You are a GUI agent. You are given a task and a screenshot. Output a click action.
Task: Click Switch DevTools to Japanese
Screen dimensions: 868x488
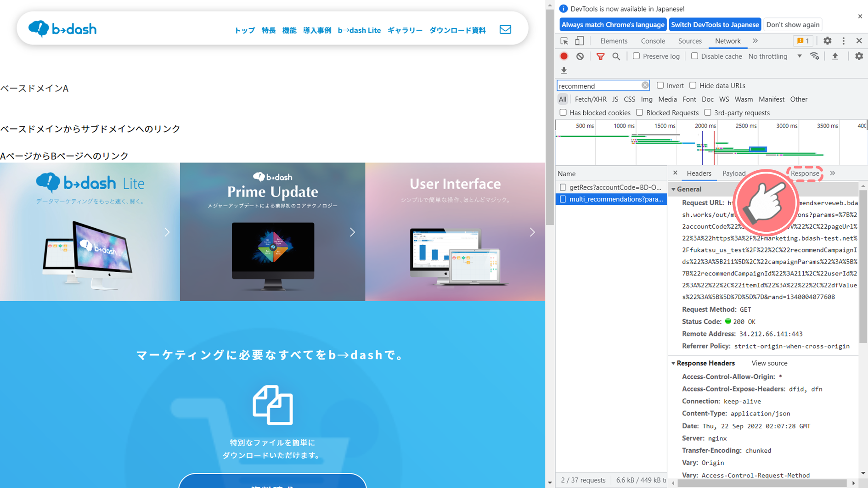(715, 25)
